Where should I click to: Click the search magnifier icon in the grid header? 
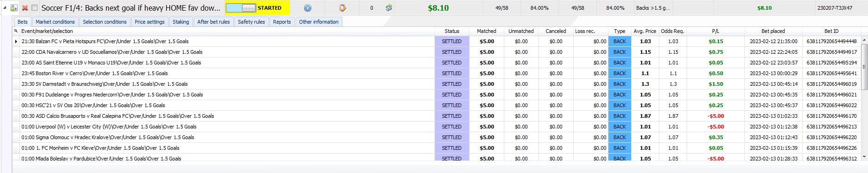click(16, 31)
